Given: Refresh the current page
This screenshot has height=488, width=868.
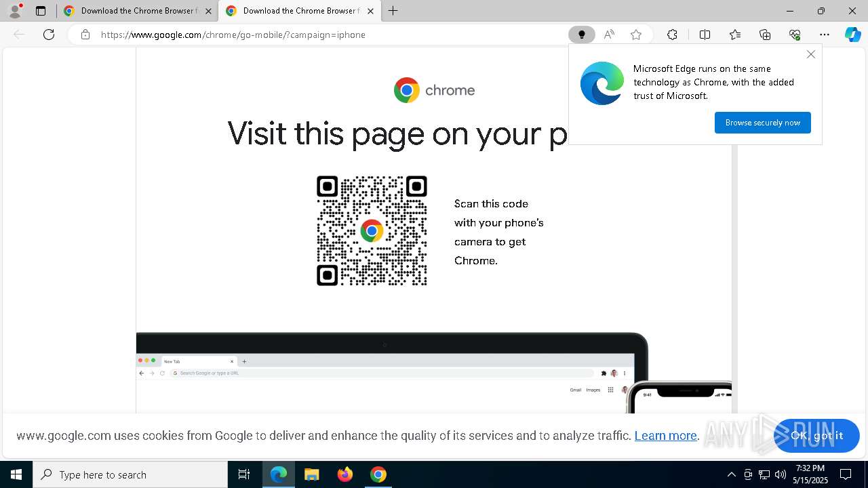Looking at the screenshot, I should 49,35.
